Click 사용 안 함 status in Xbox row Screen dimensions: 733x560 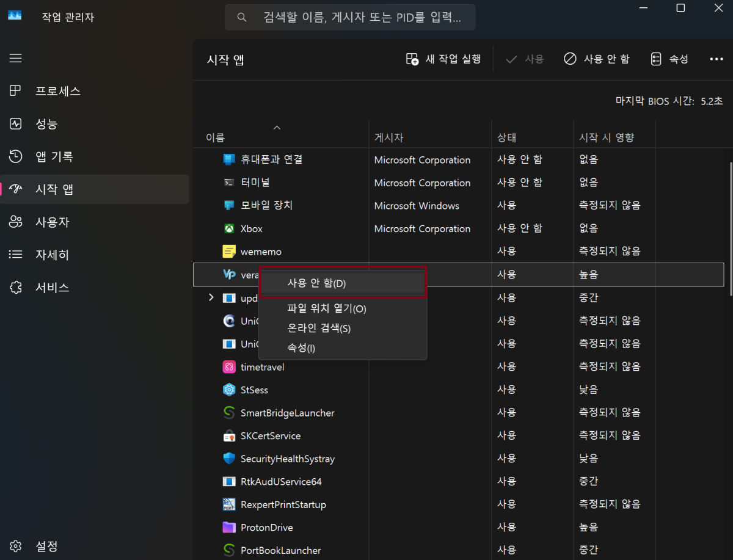click(x=520, y=228)
